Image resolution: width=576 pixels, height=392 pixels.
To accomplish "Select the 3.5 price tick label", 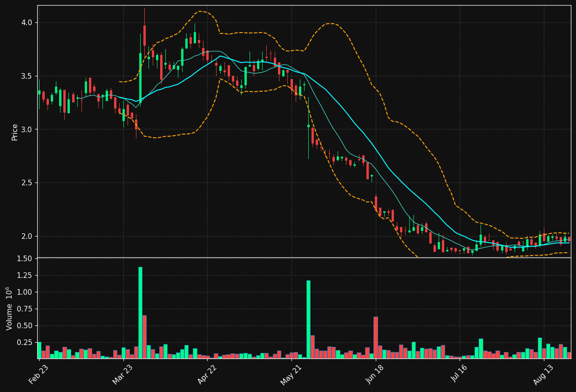I will pyautogui.click(x=27, y=76).
